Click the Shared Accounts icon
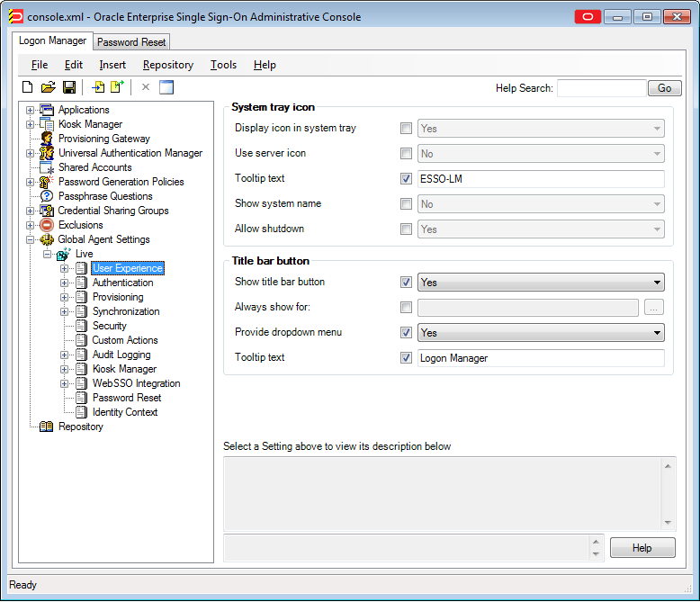 47,167
